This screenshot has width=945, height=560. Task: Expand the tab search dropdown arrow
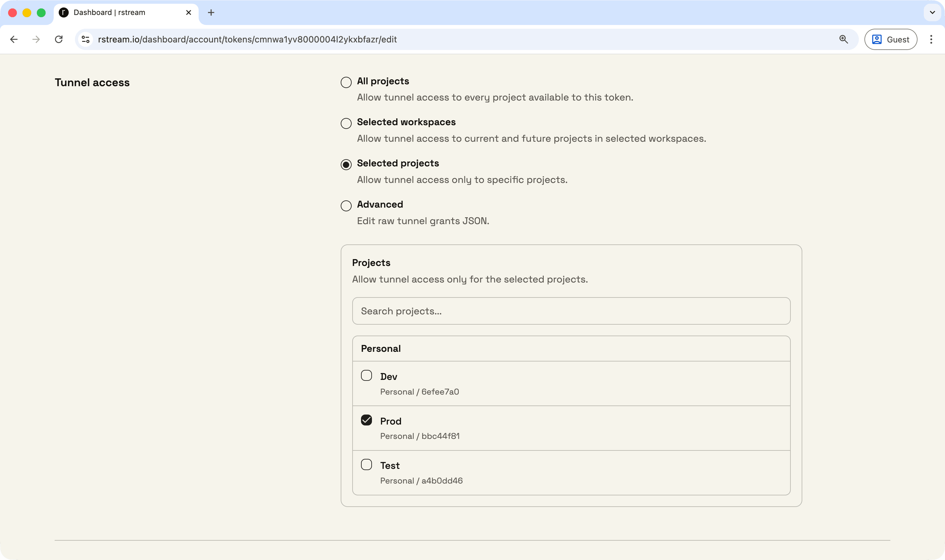pyautogui.click(x=932, y=12)
